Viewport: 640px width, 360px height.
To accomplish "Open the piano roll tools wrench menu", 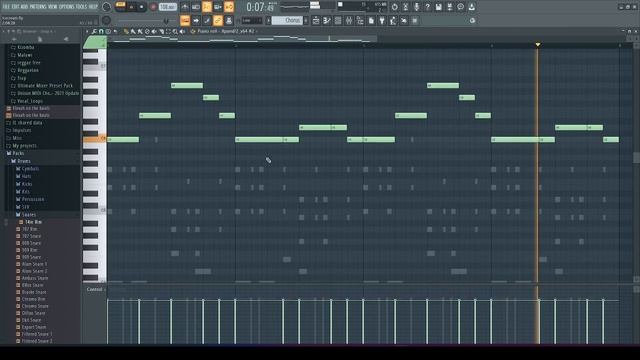I will (94, 31).
